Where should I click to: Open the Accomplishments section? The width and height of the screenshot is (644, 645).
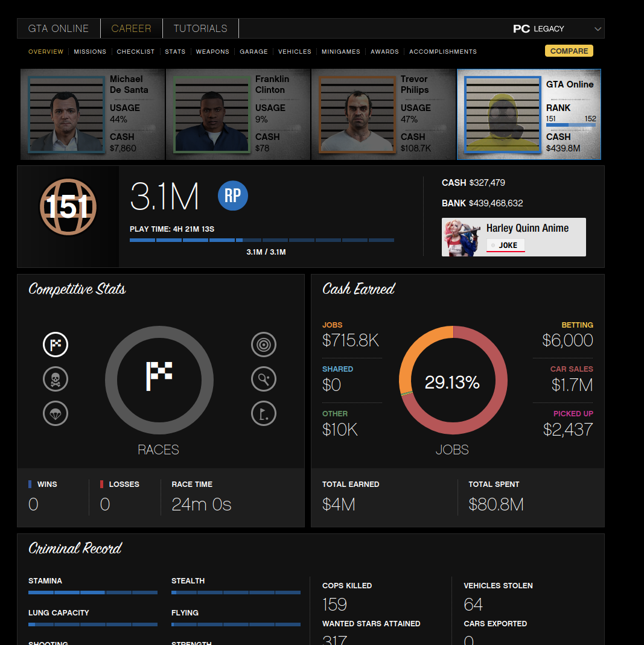point(443,52)
